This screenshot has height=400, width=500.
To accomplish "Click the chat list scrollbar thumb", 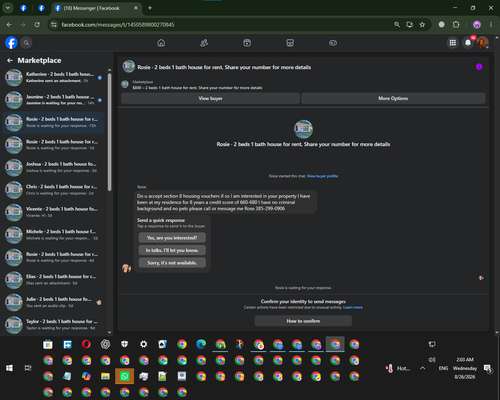I will pos(109,132).
